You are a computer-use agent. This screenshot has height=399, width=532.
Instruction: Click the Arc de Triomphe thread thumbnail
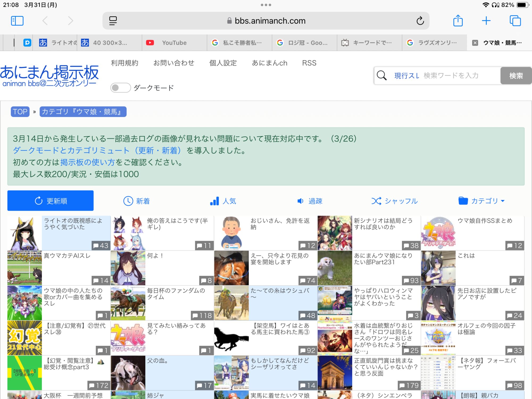(335, 373)
